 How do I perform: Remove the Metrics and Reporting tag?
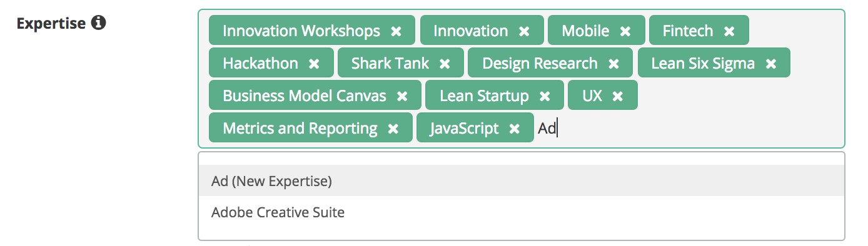pos(393,129)
